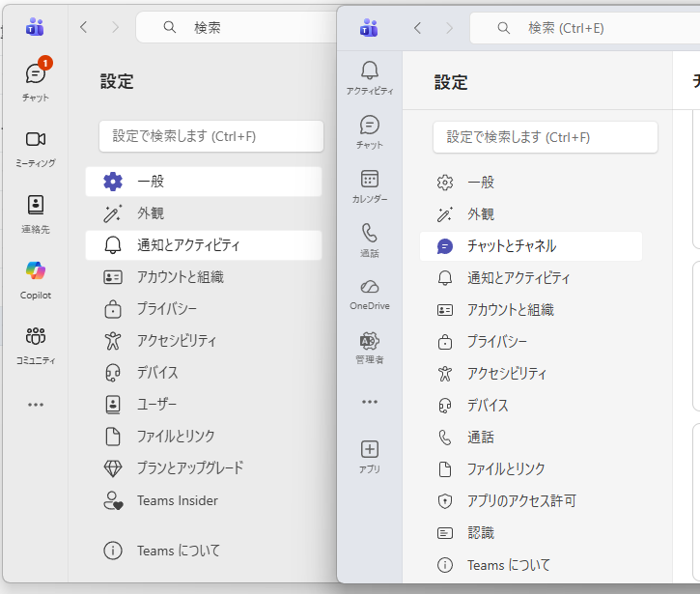The height and width of the screenshot is (594, 700).
Task: Select アカウントと組織 in left window settings
Action: 204,277
